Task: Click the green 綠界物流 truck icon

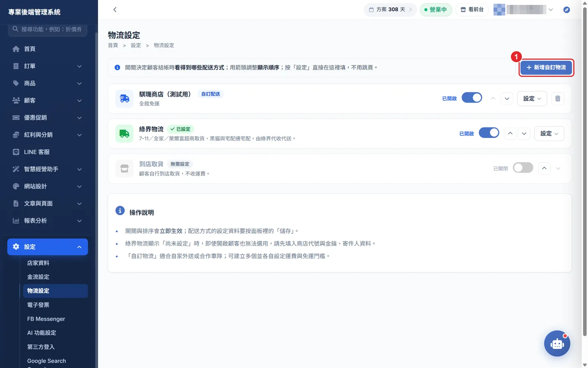Action: click(125, 134)
